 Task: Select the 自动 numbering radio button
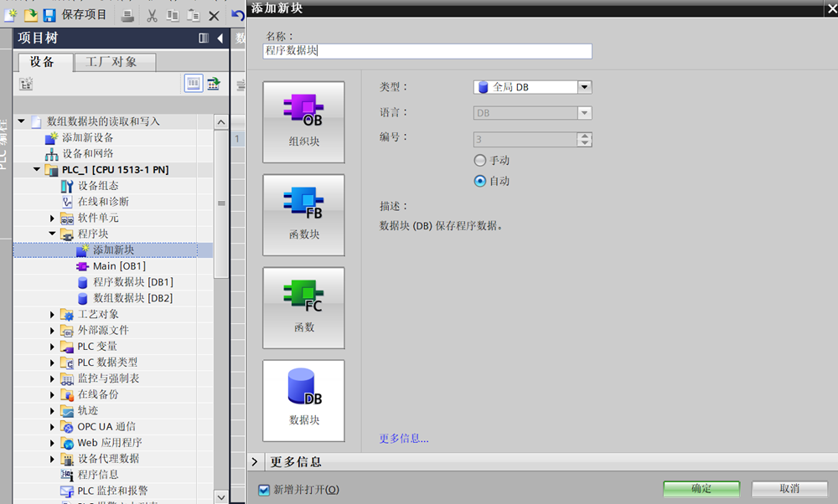click(x=480, y=181)
